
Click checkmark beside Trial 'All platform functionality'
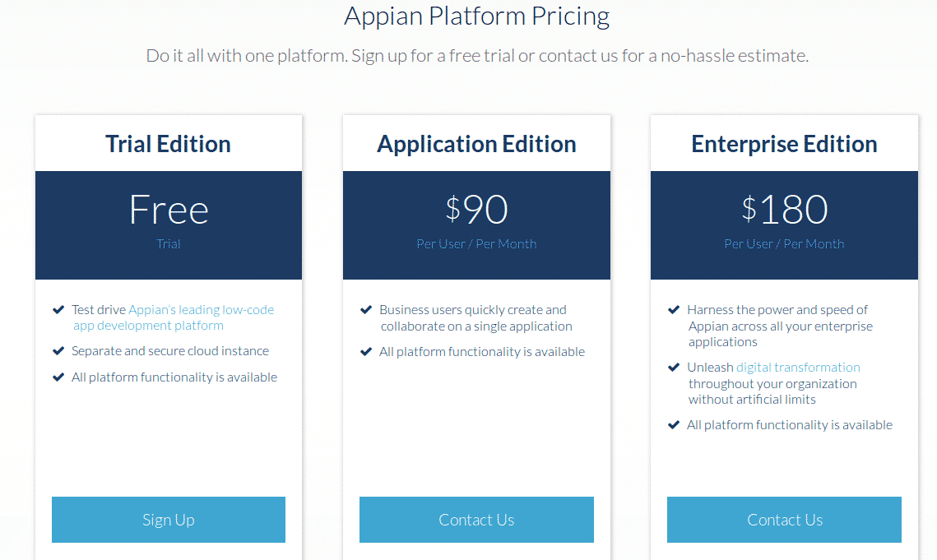[58, 377]
